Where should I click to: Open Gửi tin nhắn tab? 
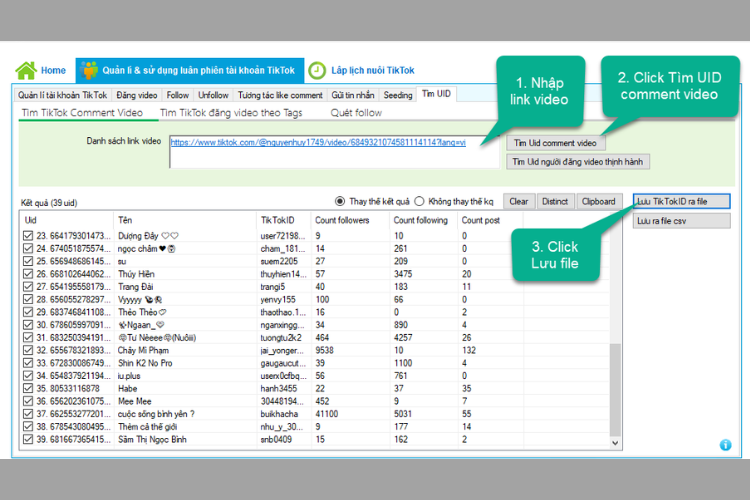tap(353, 95)
